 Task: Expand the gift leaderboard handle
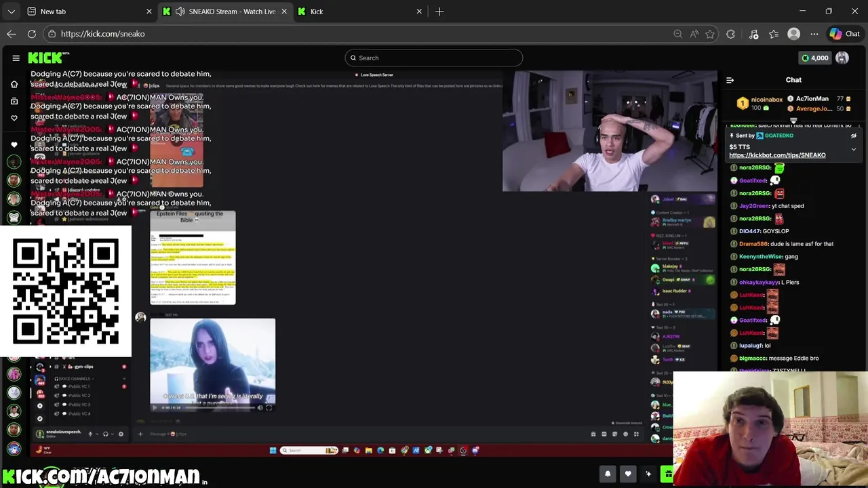pyautogui.click(x=793, y=121)
